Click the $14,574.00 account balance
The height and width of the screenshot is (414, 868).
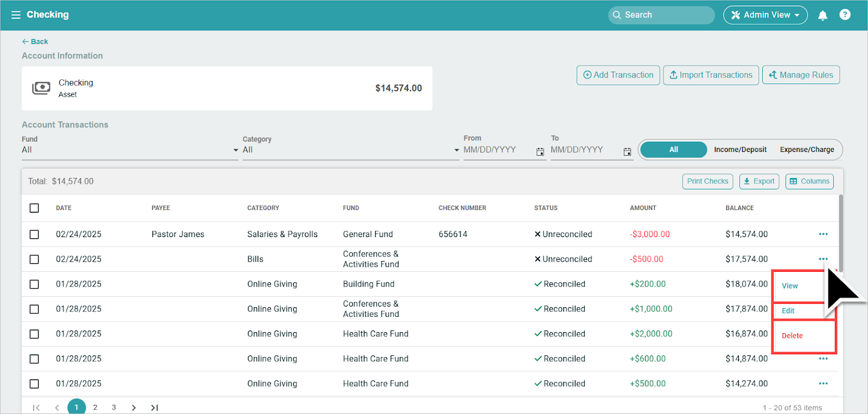[398, 88]
